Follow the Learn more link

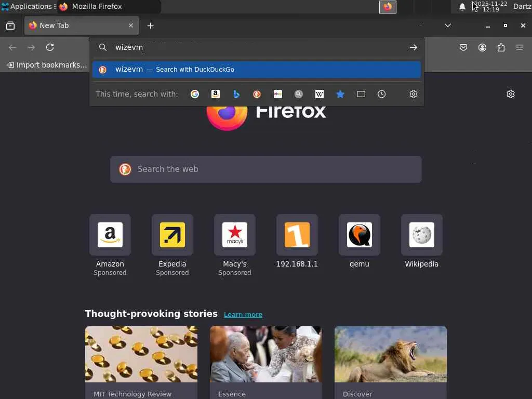pos(243,314)
